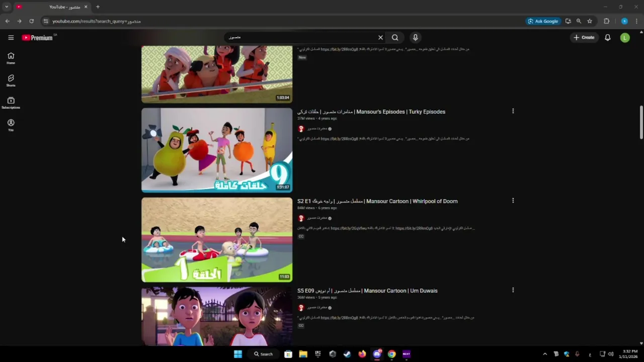Open the Windows Start menu
This screenshot has width=644, height=362.
coord(238,354)
